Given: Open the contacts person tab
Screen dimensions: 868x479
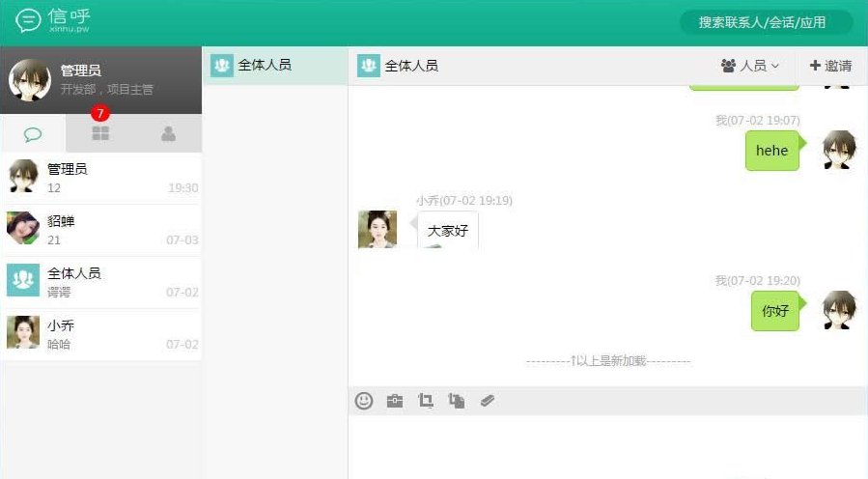Looking at the screenshot, I should [x=168, y=133].
